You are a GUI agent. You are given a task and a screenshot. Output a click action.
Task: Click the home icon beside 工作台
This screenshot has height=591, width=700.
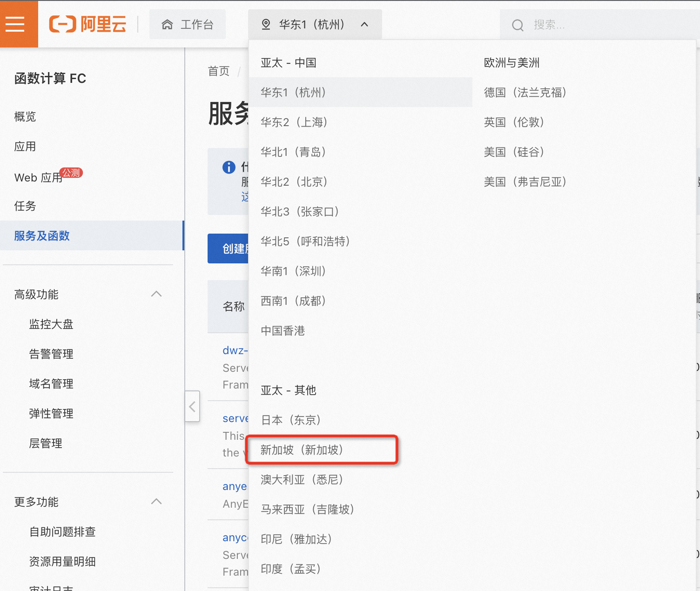(167, 25)
